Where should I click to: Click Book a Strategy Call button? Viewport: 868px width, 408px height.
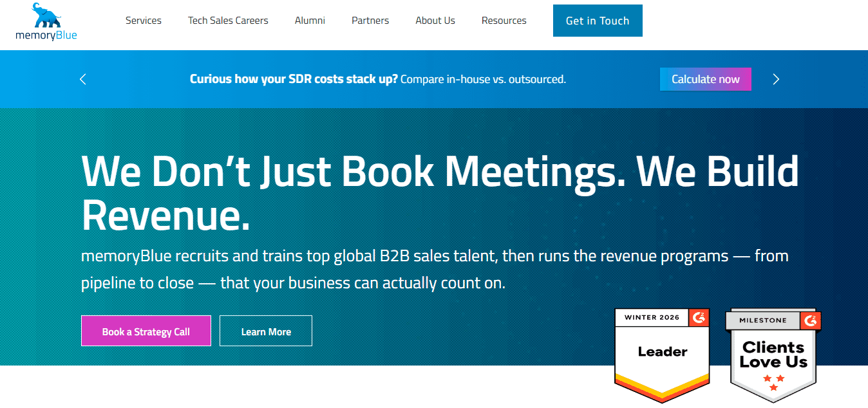coord(146,331)
